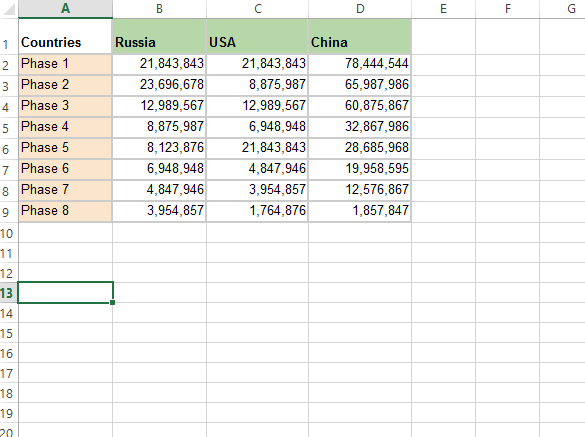Click Russia Phase 3 value 12,989,567
The image size is (585, 437).
tap(159, 106)
